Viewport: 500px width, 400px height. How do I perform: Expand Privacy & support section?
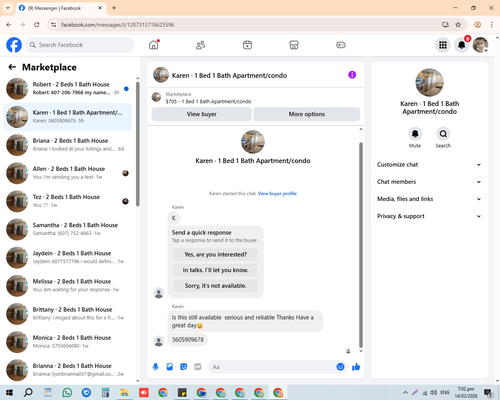click(x=429, y=216)
